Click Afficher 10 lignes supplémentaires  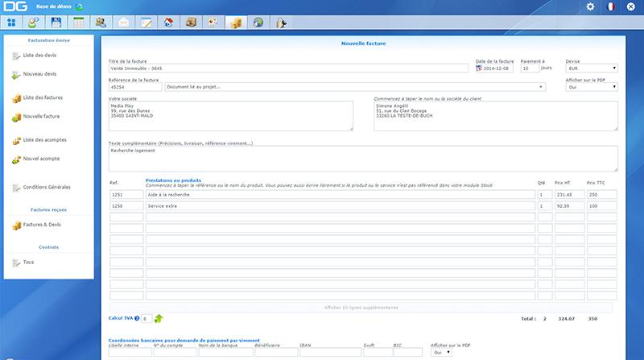click(x=361, y=308)
